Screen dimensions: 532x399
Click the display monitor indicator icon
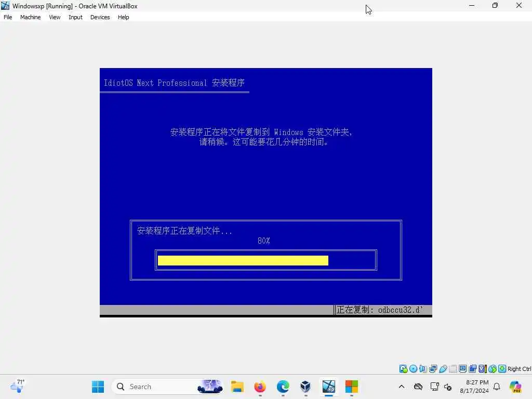click(x=462, y=369)
